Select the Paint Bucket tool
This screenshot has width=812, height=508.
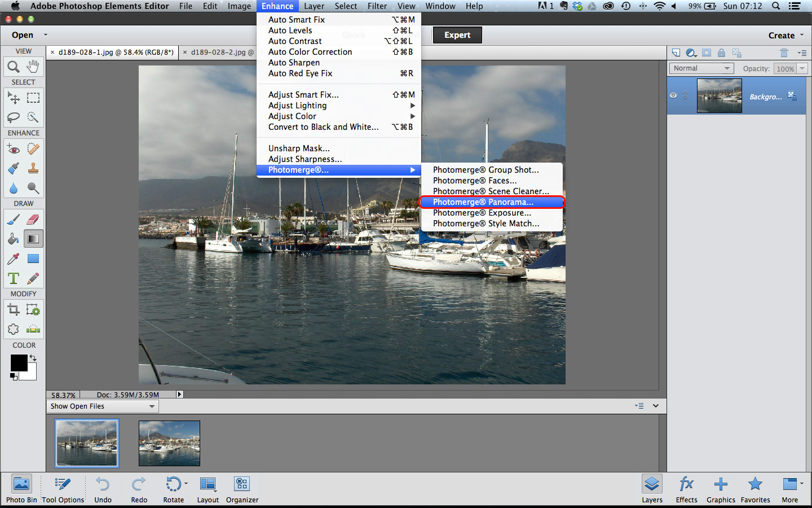14,239
